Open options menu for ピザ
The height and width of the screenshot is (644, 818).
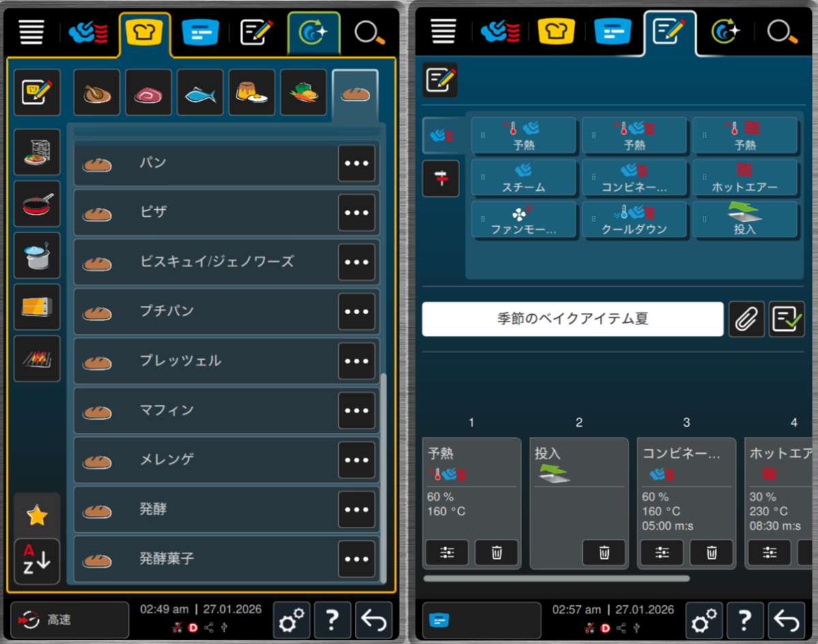[357, 213]
